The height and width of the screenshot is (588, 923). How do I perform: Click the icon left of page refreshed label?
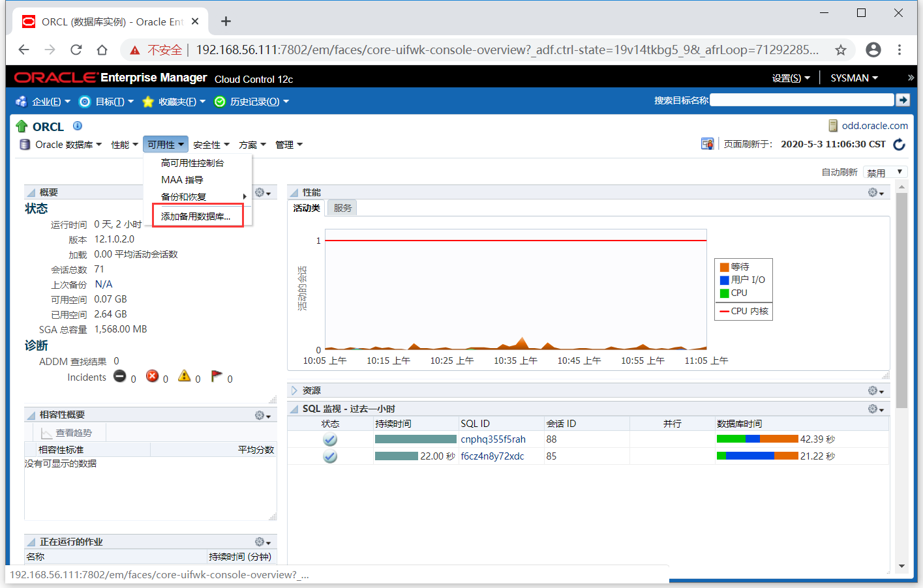pyautogui.click(x=707, y=144)
